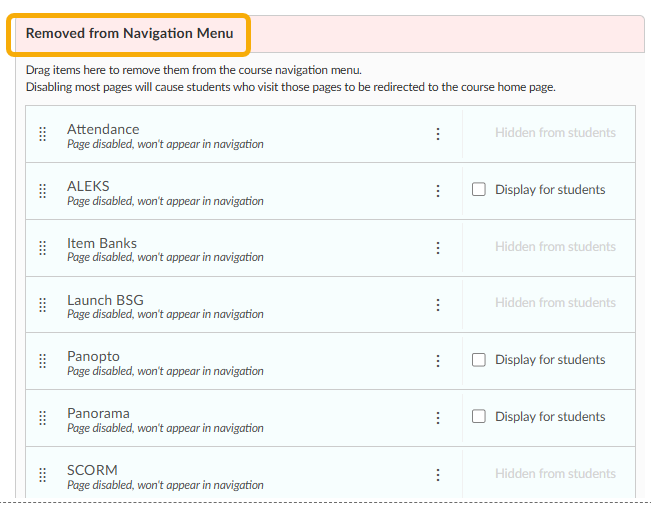
Task: Select the Panorama item name
Action: (98, 413)
